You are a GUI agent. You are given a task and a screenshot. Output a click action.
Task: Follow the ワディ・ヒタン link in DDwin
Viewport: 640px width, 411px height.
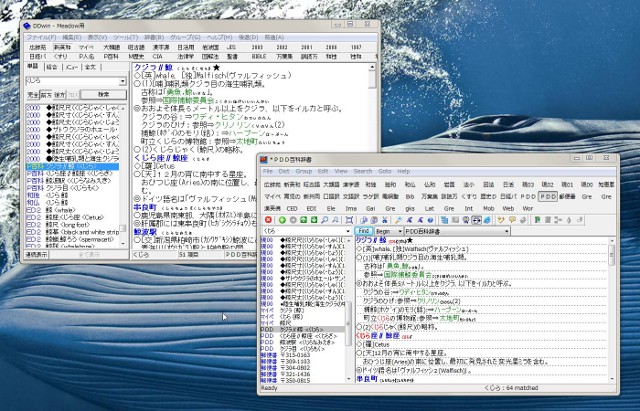[217, 117]
